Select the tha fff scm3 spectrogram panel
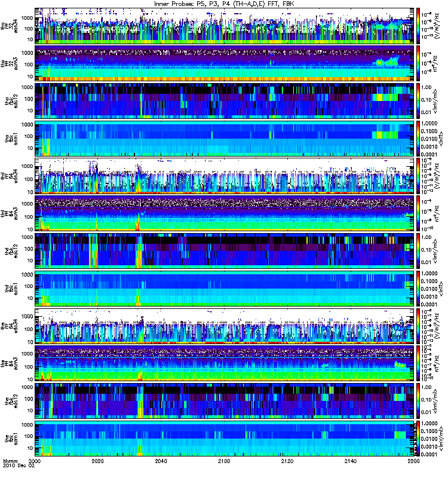The height and width of the screenshot is (478, 448). [225, 63]
